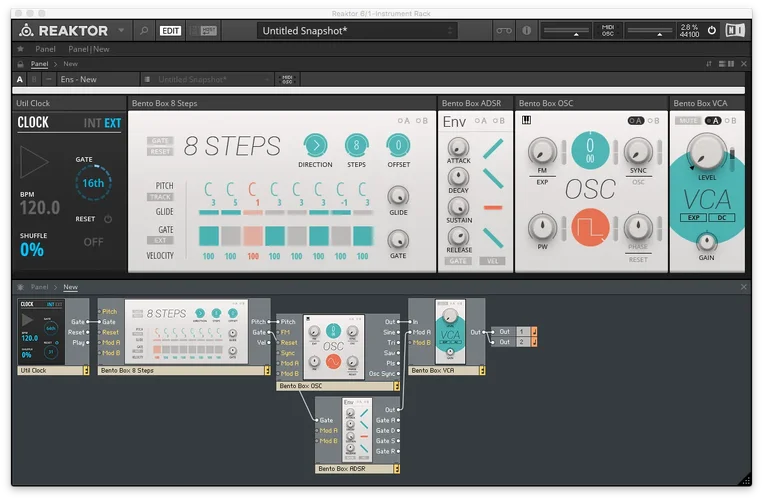Click the VCA Level knob
Image resolution: width=763 pixels, height=500 pixels.
[707, 151]
